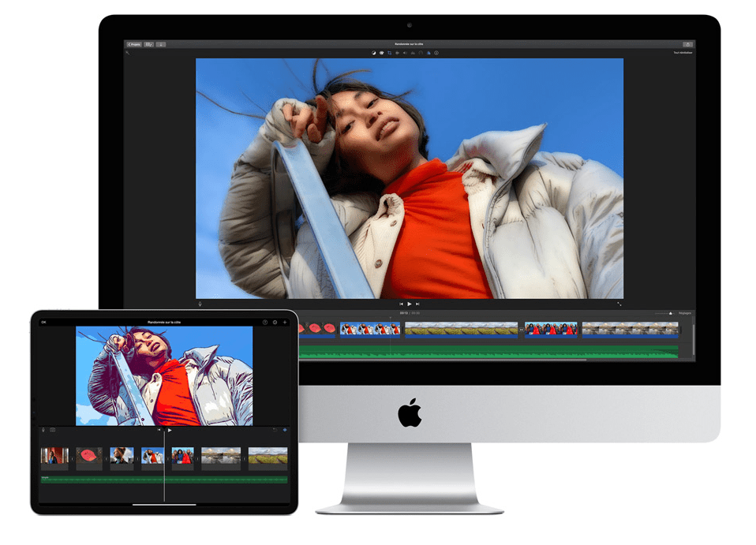Click the share icon in the top-right toolbar
756x545 pixels.
click(687, 44)
